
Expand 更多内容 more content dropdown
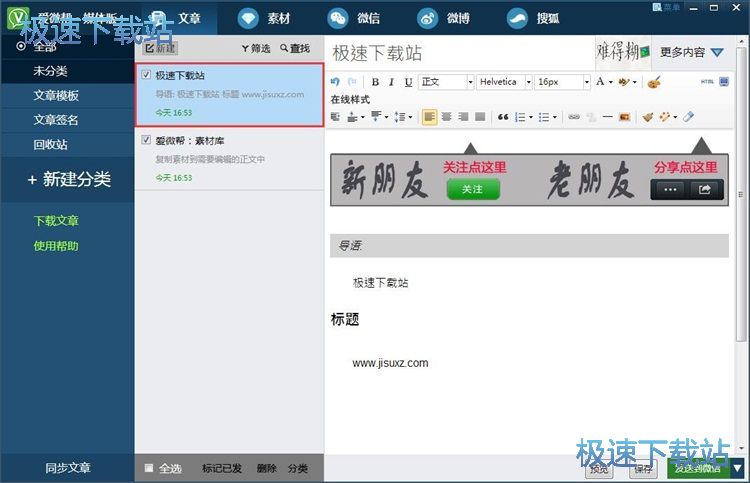point(692,52)
